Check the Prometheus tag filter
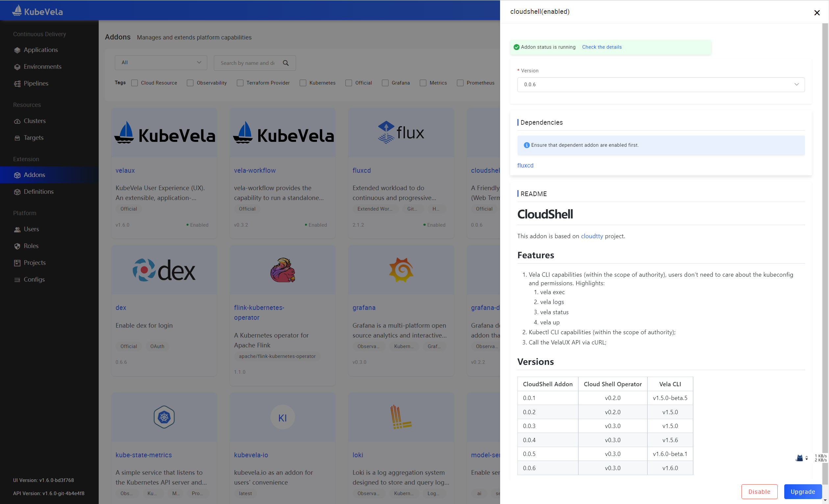Viewport: 829px width, 504px height. tap(460, 83)
